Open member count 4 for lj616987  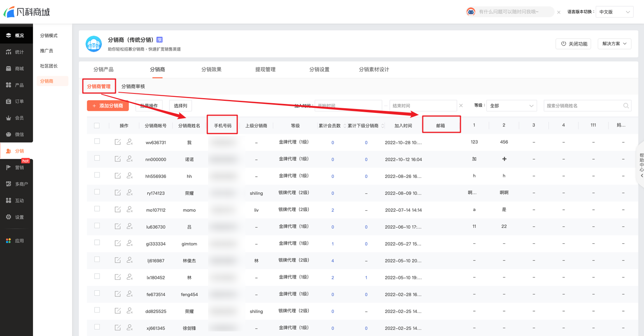(332, 261)
